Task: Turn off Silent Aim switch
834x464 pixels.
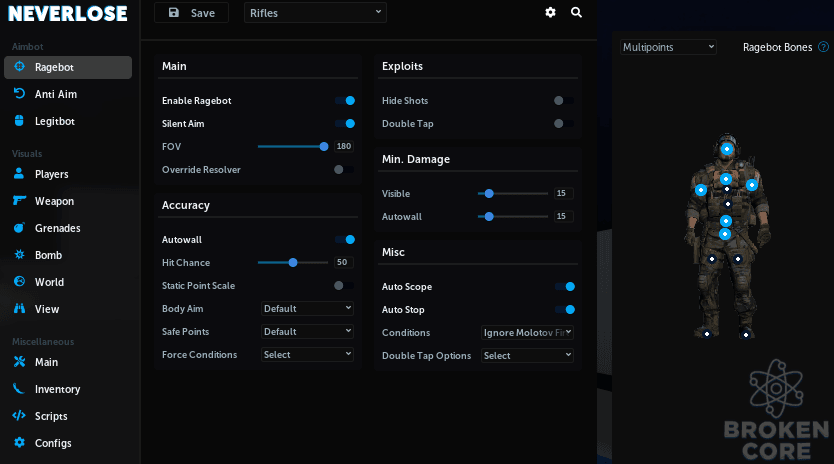Action: [345, 123]
